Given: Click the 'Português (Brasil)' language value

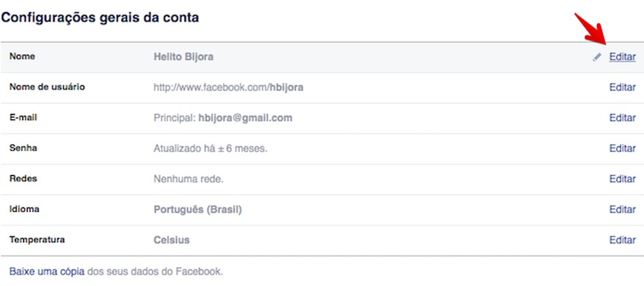Looking at the screenshot, I should click(x=198, y=209).
